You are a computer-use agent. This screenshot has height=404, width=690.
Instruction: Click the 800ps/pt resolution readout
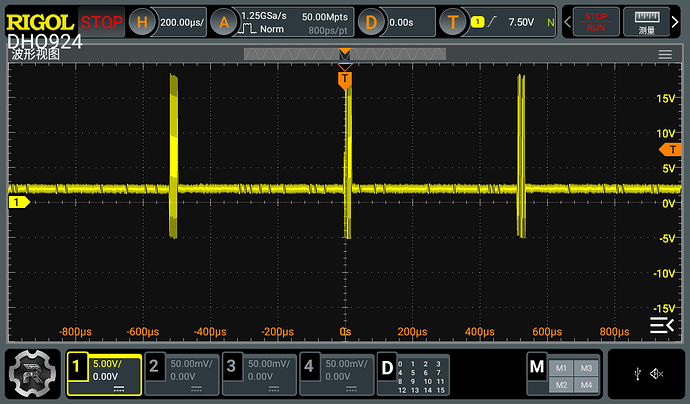tap(328, 30)
